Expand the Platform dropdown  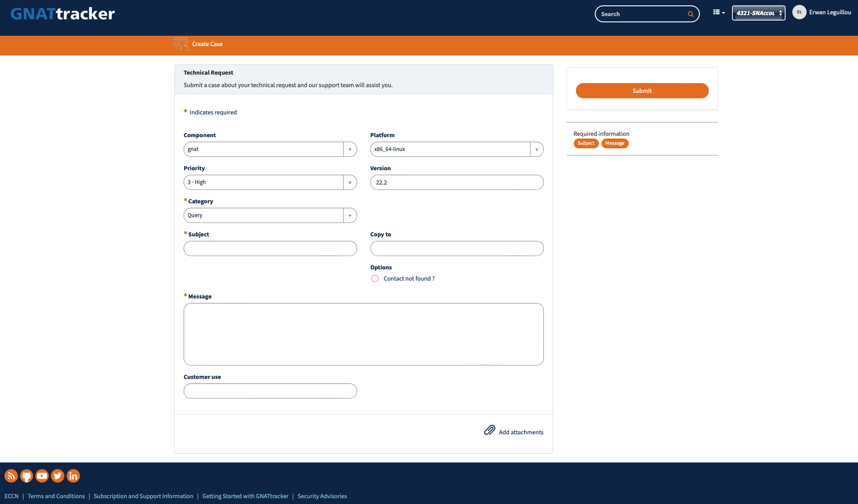pos(536,149)
